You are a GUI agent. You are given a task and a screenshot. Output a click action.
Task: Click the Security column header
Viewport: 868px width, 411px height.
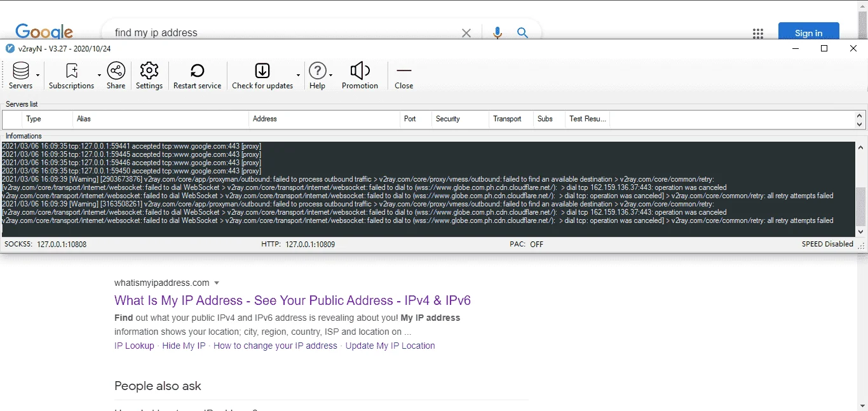[460, 119]
